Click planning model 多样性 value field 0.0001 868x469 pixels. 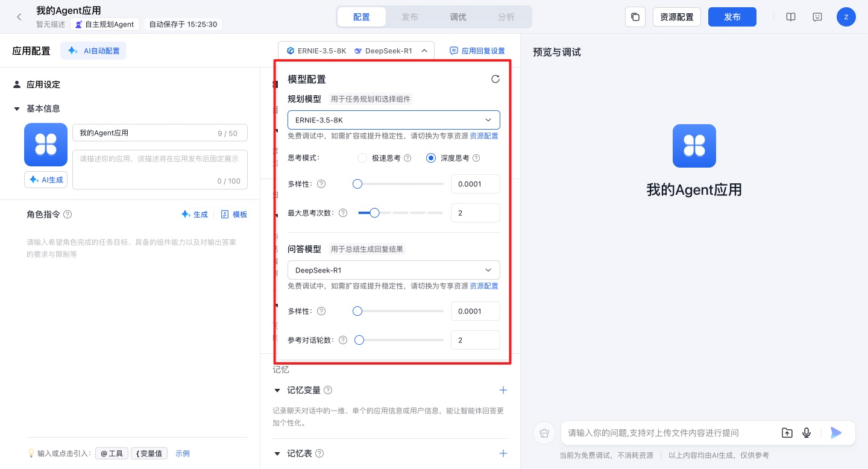click(476, 184)
